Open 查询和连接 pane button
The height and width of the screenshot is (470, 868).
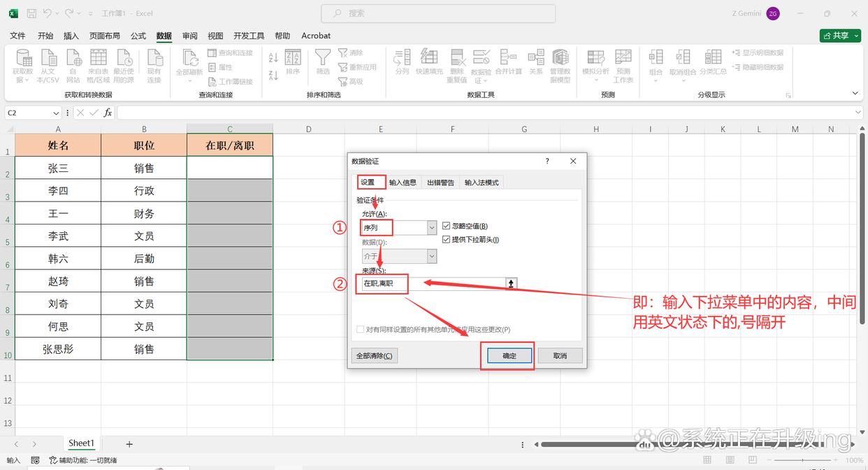click(x=230, y=53)
